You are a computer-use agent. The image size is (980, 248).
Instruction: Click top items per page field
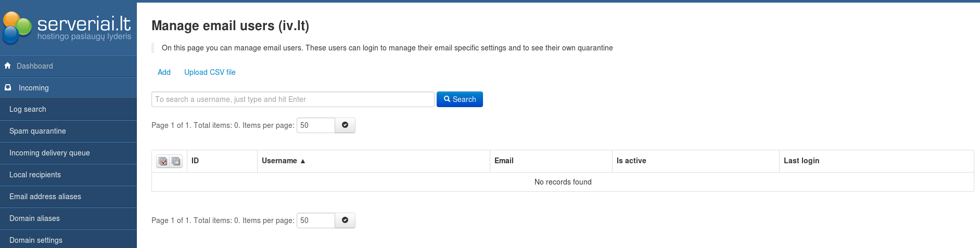315,125
